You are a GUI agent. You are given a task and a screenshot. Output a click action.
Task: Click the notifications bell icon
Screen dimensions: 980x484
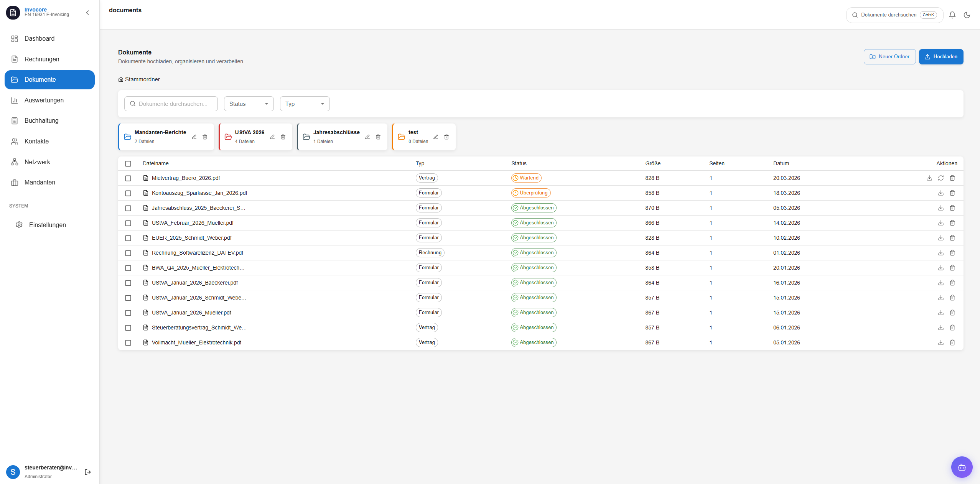click(952, 15)
